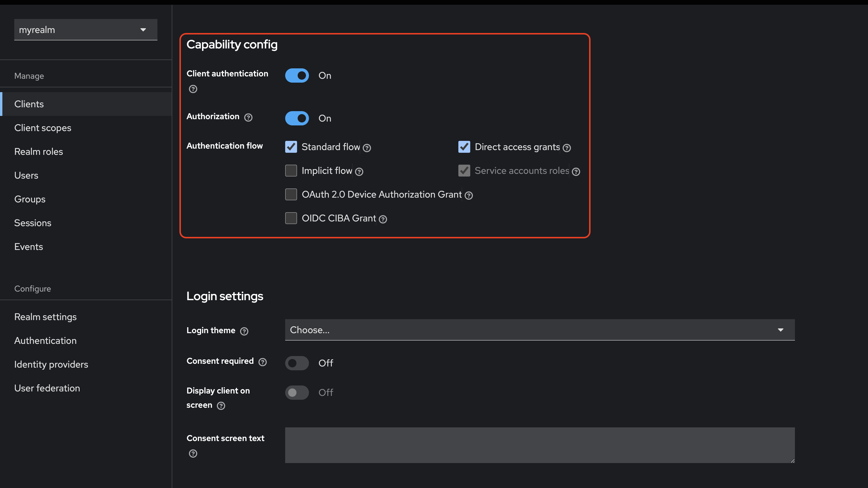The width and height of the screenshot is (868, 488).
Task: Open help icon beside Authorization
Action: click(248, 117)
